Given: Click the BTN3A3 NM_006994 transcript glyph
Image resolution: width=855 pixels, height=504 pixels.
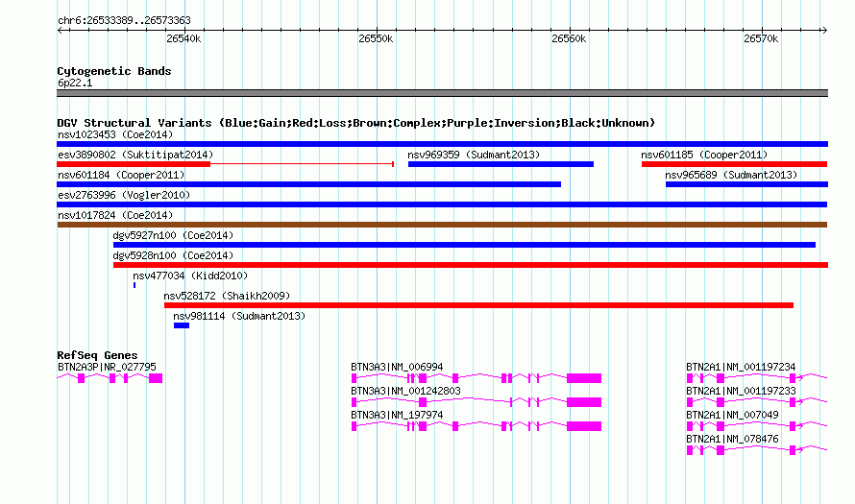Looking at the screenshot, I should [x=476, y=378].
